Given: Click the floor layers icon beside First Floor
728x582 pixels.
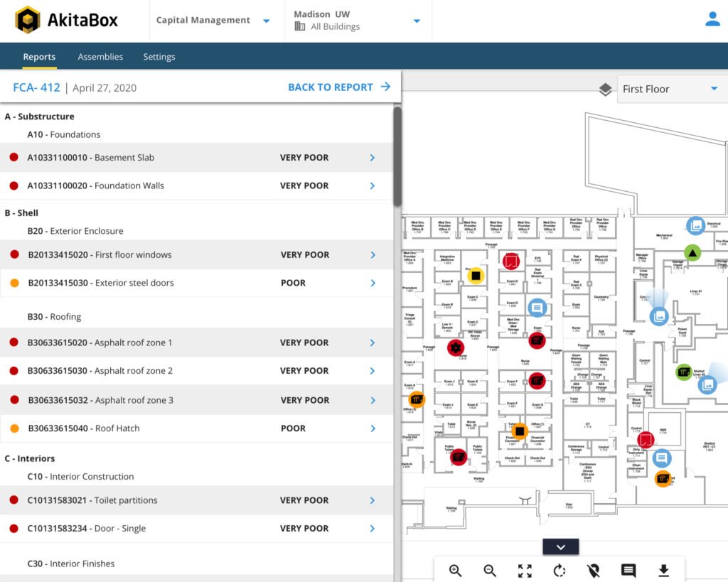Looking at the screenshot, I should tap(605, 90).
